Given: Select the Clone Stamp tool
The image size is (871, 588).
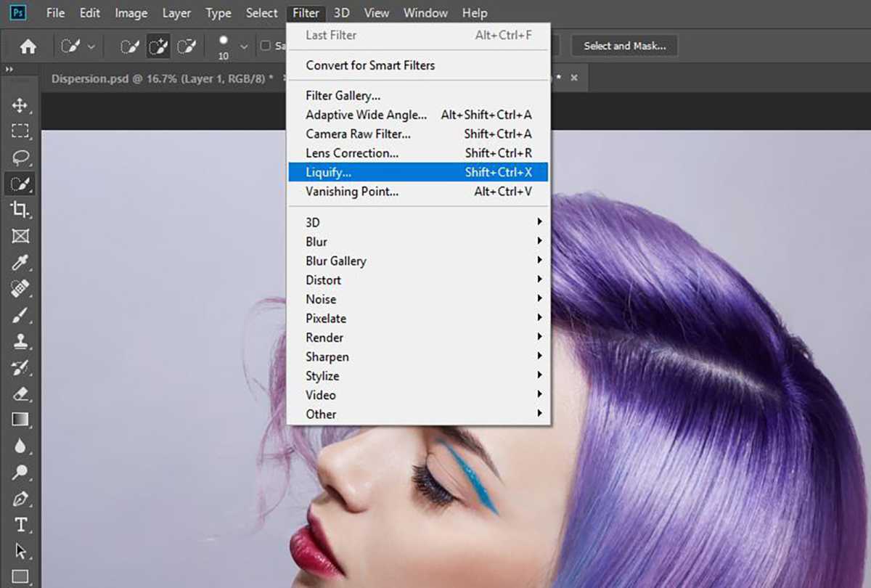Looking at the screenshot, I should pos(20,340).
